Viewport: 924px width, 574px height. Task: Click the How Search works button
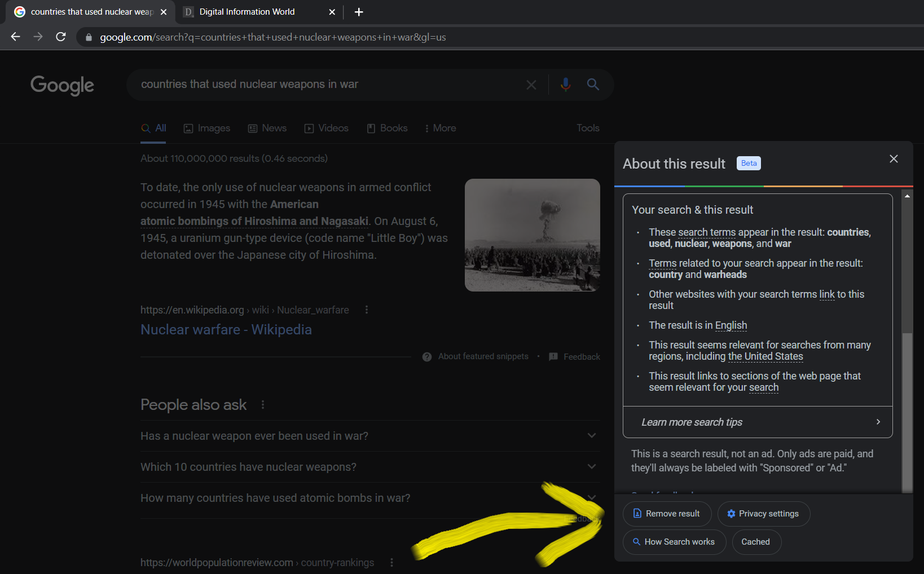coord(674,542)
